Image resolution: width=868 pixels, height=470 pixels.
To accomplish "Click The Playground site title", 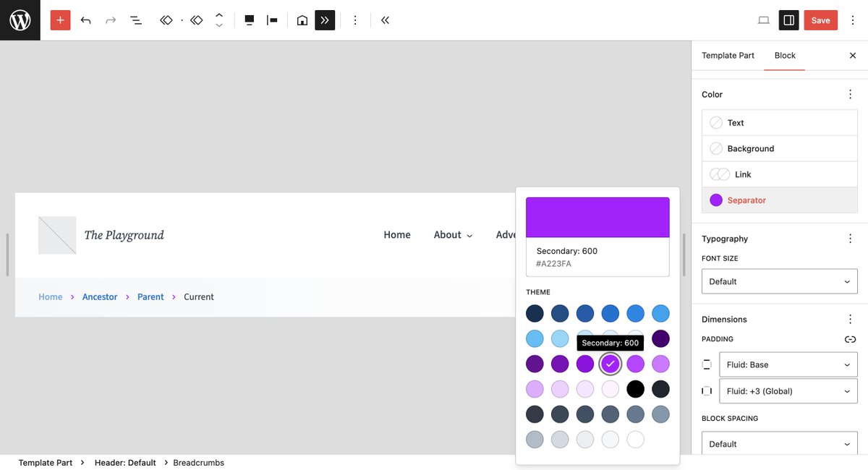I will pos(124,235).
